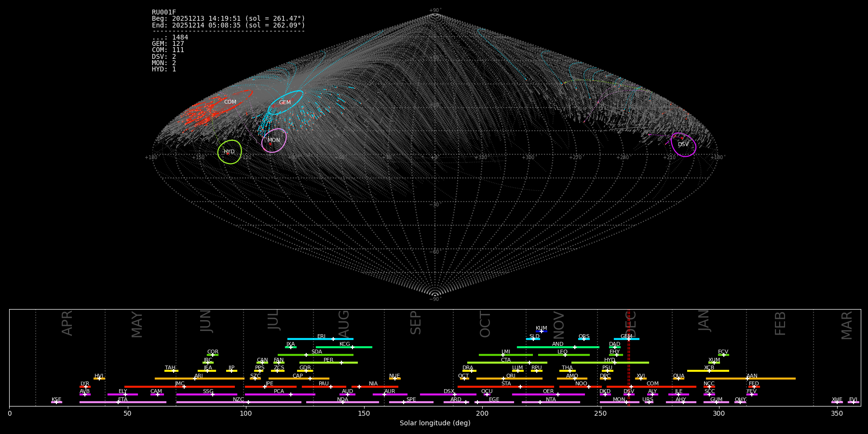Image resolution: width=868 pixels, height=434 pixels.
Task: Click the STA shower label in the timeline
Action: tap(506, 383)
